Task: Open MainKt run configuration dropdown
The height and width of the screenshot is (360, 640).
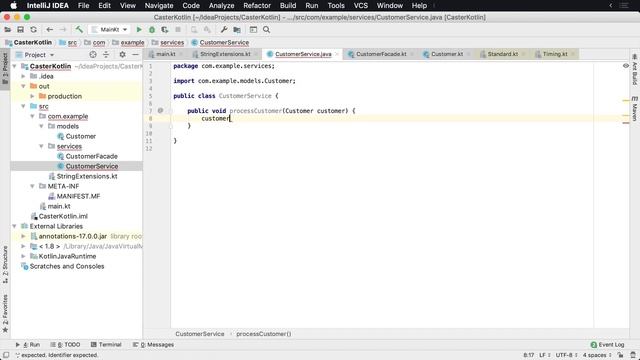Action: tap(109, 29)
